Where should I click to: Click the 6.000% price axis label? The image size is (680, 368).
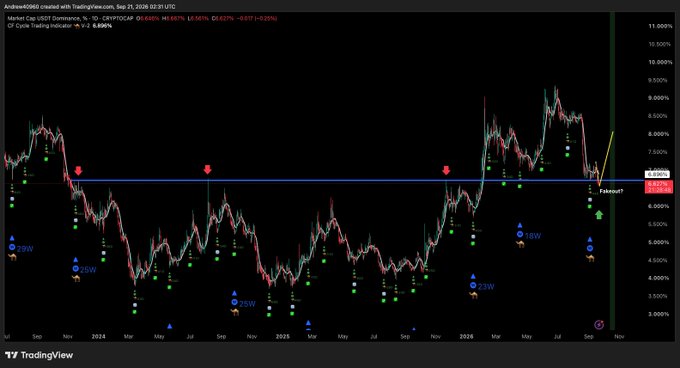pyautogui.click(x=658, y=206)
